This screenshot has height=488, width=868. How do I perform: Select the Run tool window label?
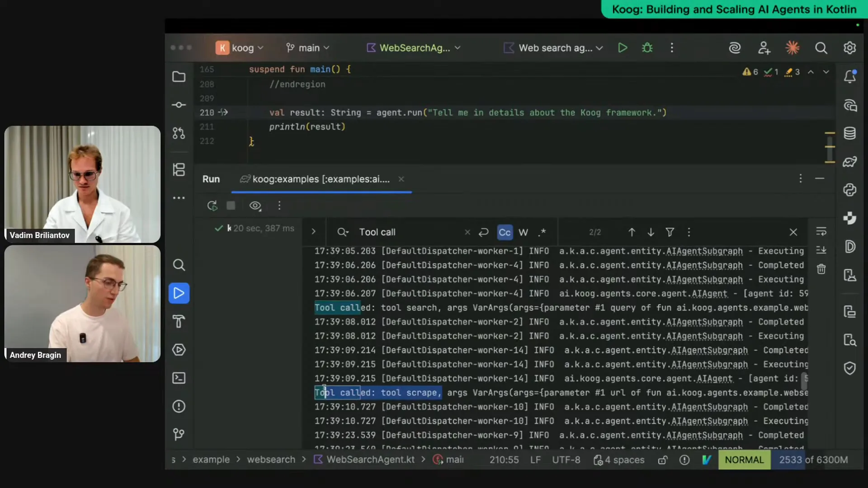(211, 179)
